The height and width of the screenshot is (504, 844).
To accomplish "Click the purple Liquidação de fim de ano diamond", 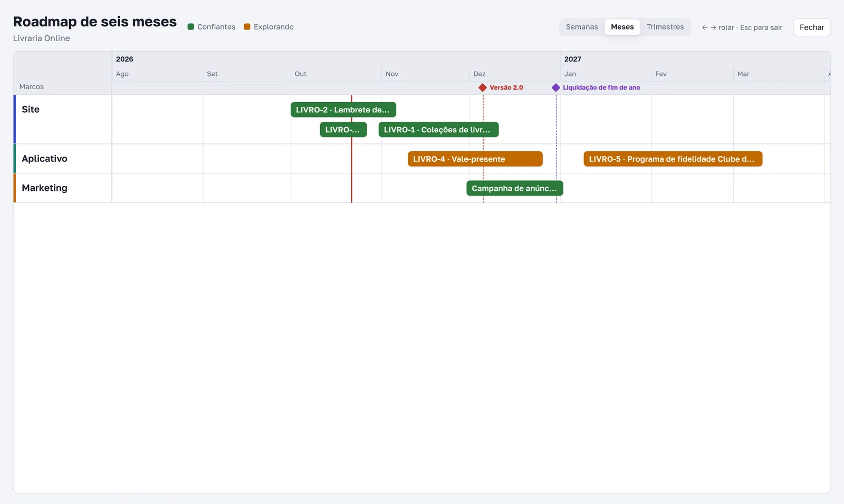I will pos(556,88).
